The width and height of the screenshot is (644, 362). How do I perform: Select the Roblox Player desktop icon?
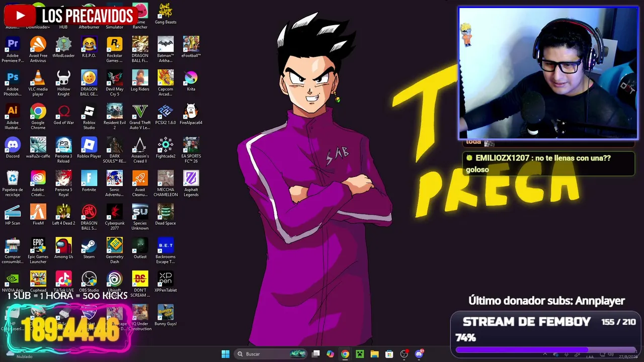click(x=89, y=148)
